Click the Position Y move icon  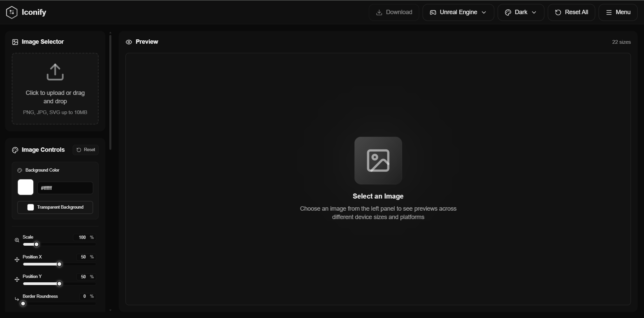tap(17, 279)
